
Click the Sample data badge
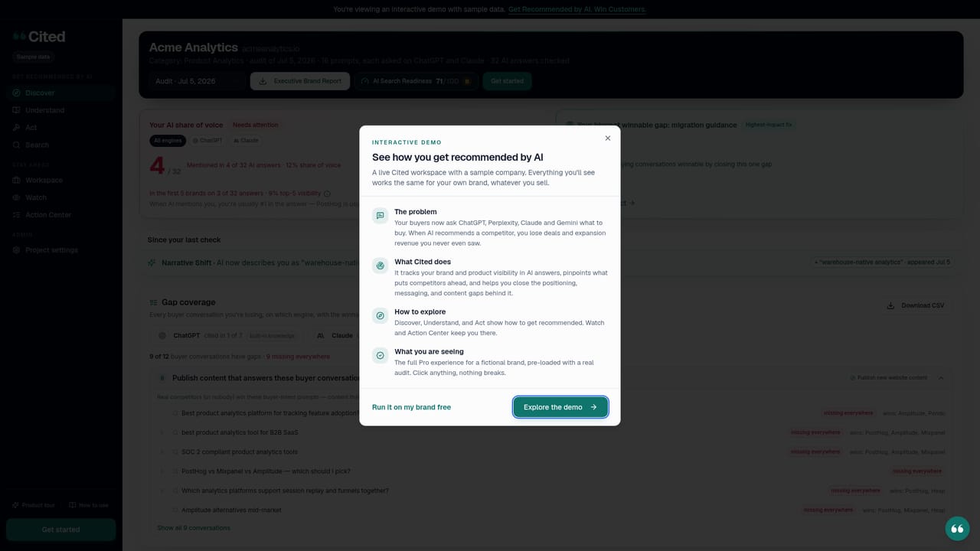(x=33, y=57)
